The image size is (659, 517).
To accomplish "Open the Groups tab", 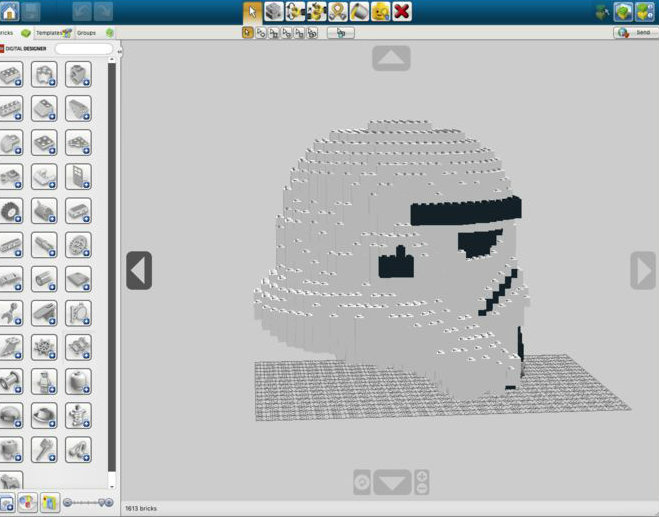I will (x=95, y=33).
